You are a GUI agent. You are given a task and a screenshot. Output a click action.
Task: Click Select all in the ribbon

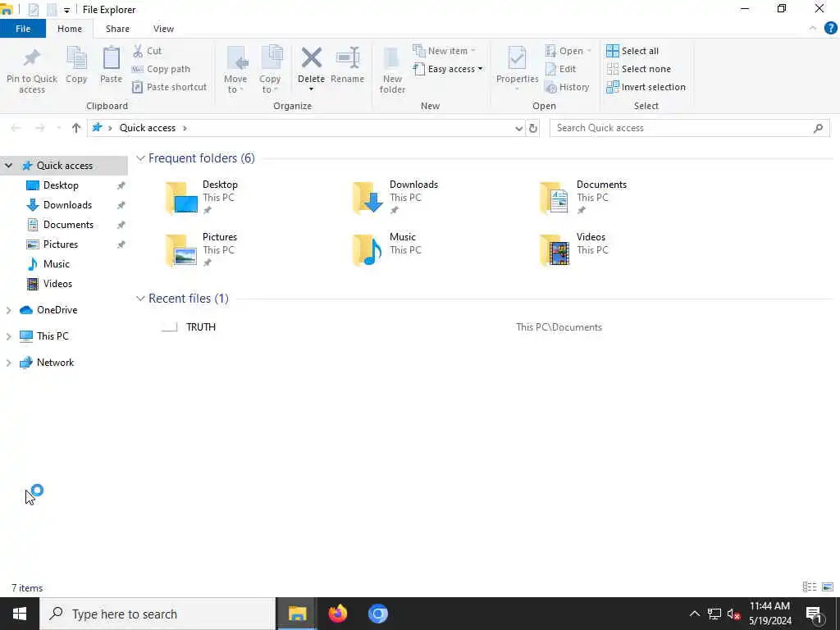tap(632, 51)
